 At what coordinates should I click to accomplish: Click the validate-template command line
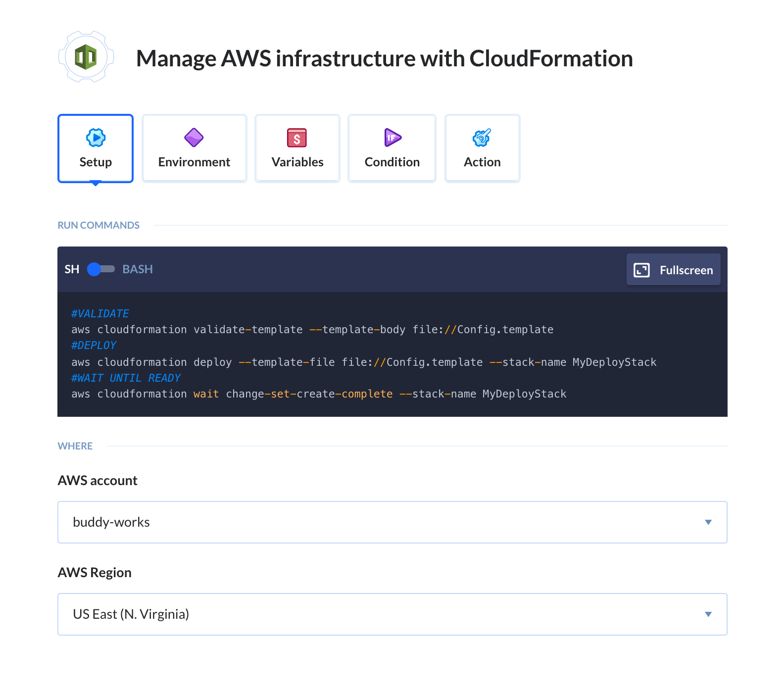(312, 330)
